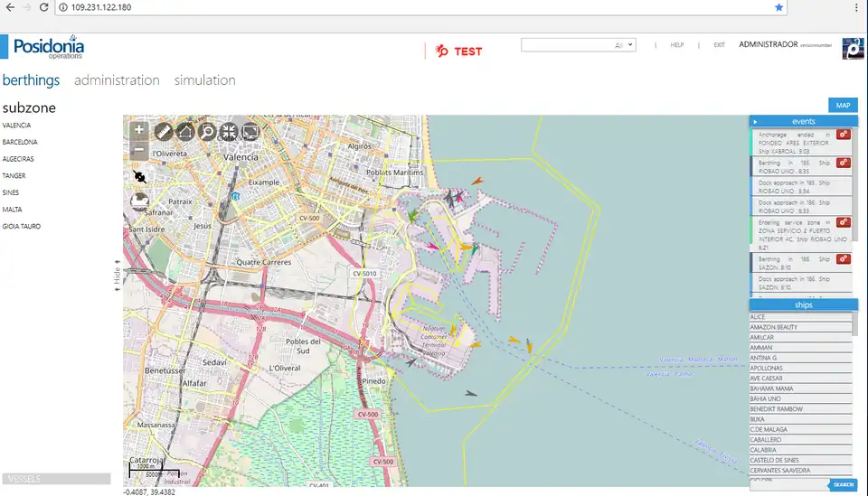Collapse the events panel header arrow
Image resolution: width=868 pixels, height=496 pixels.
click(755, 121)
